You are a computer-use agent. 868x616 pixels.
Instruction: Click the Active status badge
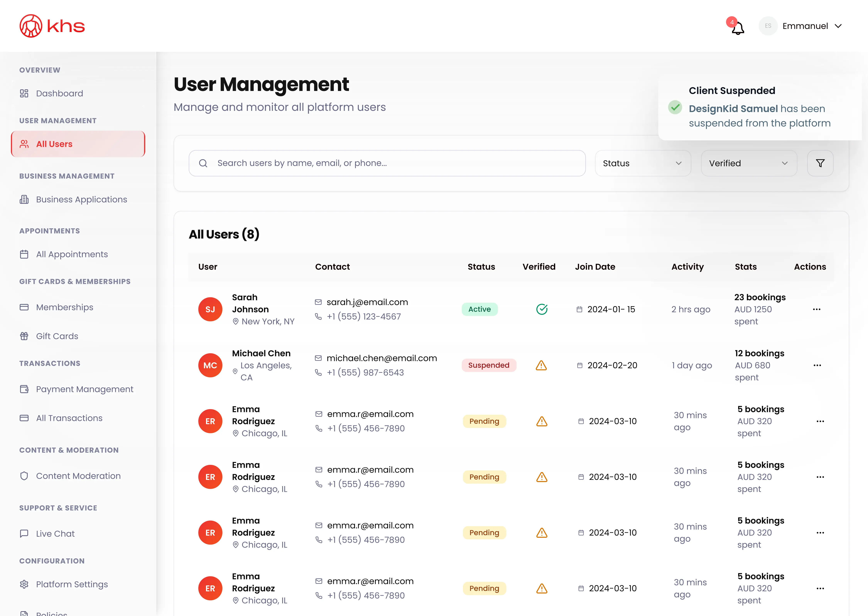(479, 309)
